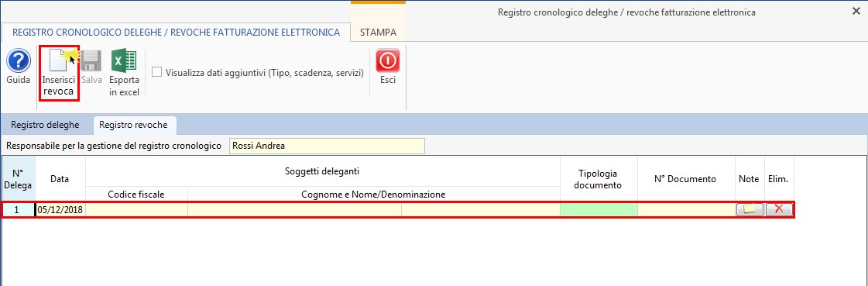Select Registro cronologico deleghe ribbon tab

(176, 32)
